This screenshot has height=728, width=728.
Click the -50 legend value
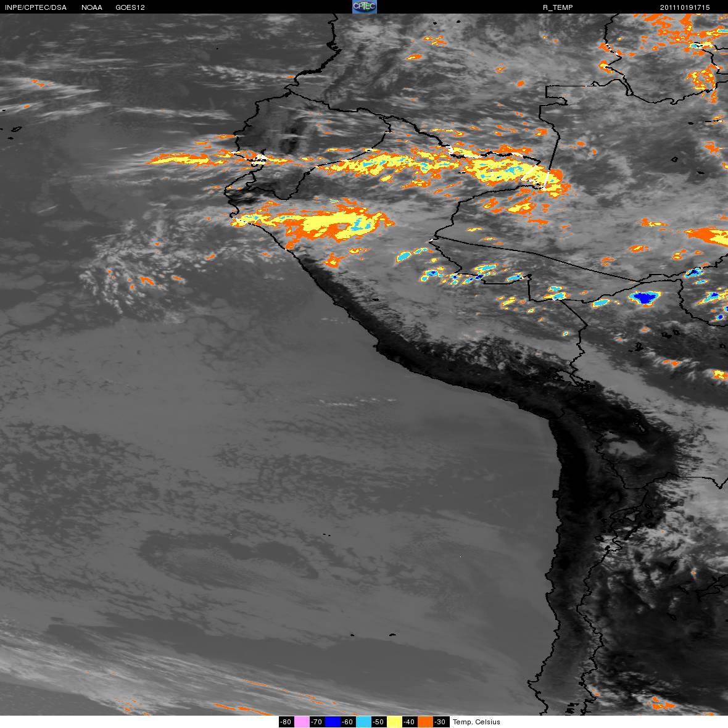(x=379, y=722)
